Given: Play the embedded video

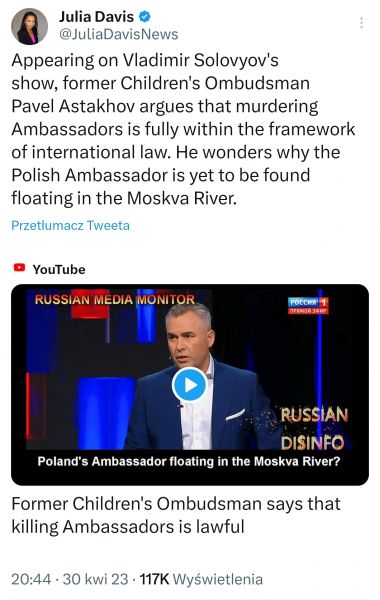Looking at the screenshot, I should (x=189, y=385).
